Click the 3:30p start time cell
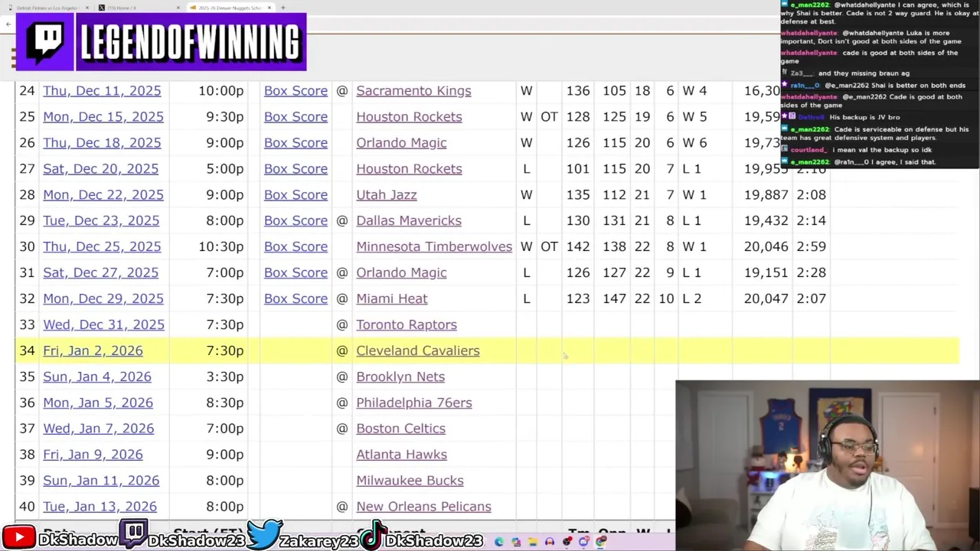The width and height of the screenshot is (980, 551). 224,377
